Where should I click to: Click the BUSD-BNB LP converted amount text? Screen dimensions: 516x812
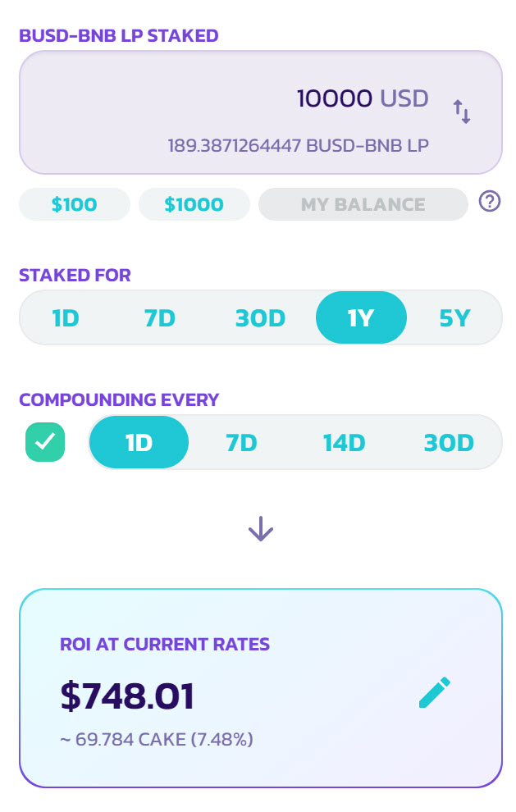click(x=298, y=145)
